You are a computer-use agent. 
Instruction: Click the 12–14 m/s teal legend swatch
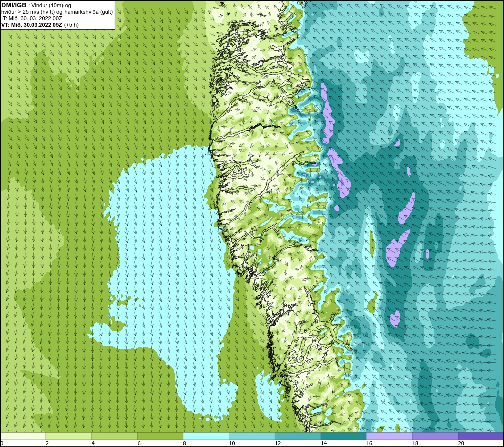point(298,436)
